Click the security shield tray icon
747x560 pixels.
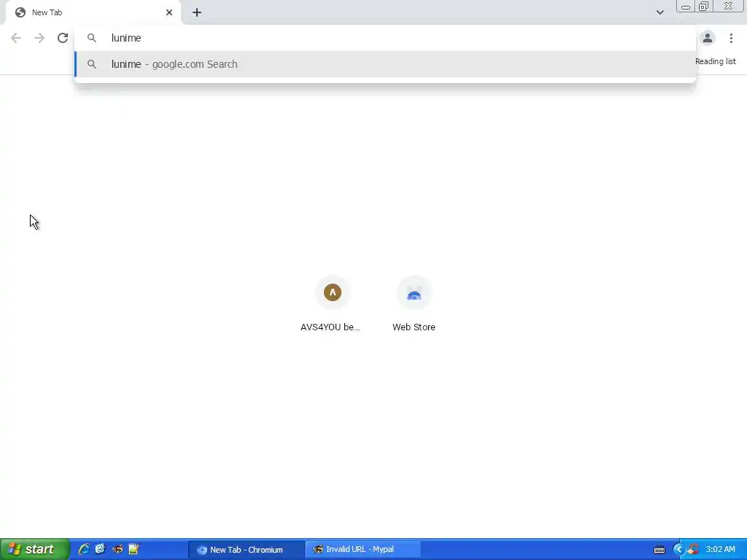coord(693,549)
